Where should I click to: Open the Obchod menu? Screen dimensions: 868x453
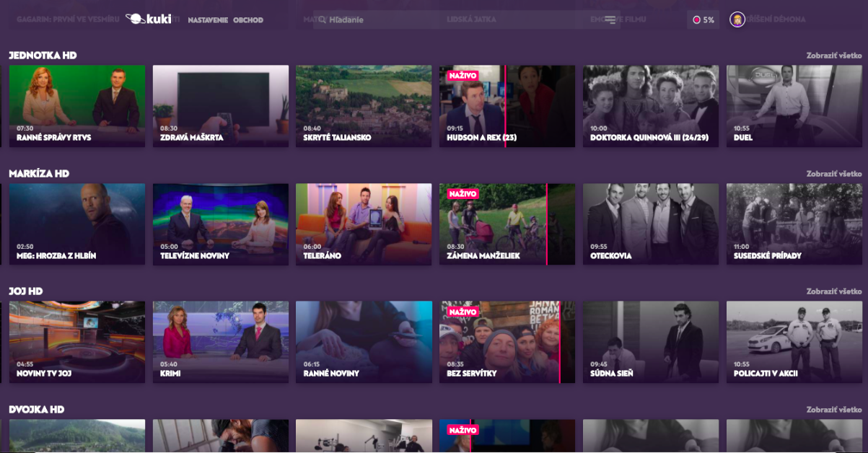point(248,20)
